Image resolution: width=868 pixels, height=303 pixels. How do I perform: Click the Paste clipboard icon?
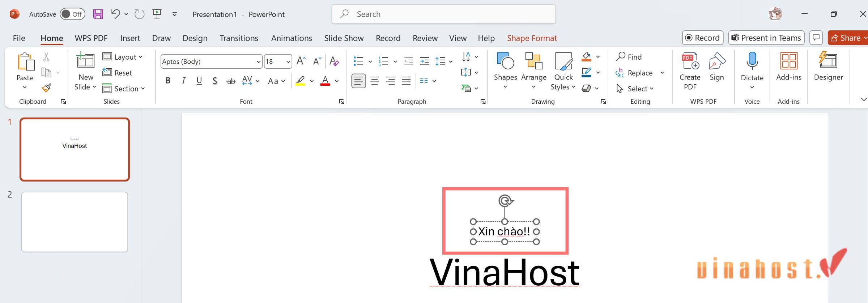pyautogui.click(x=25, y=62)
